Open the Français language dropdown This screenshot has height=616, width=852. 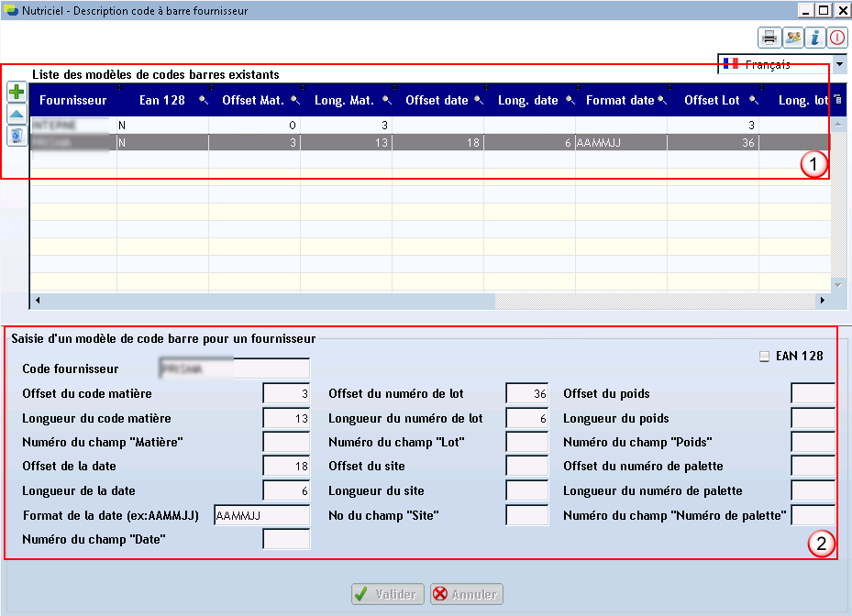pos(839,64)
